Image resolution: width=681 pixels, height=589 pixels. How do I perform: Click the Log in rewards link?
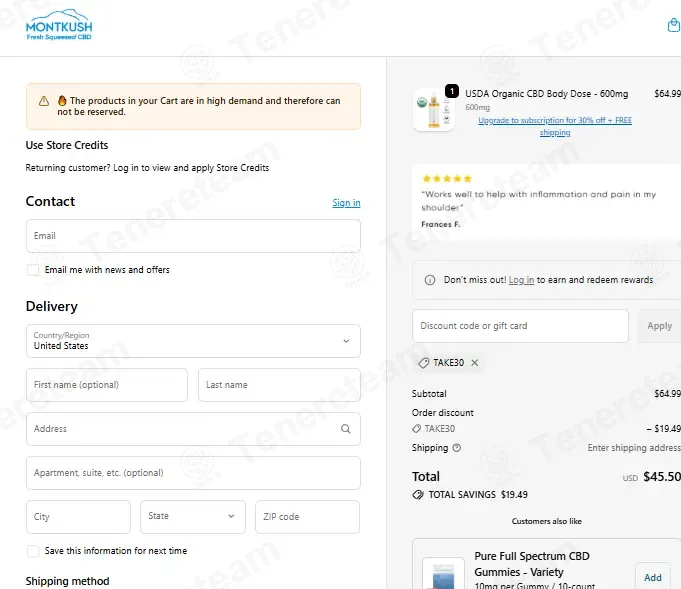[521, 280]
